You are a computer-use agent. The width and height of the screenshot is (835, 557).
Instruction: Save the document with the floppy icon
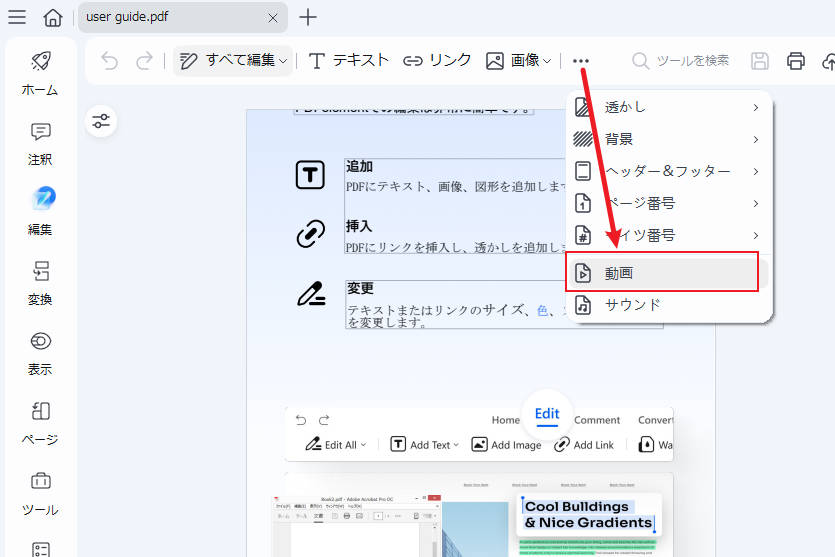[760, 61]
